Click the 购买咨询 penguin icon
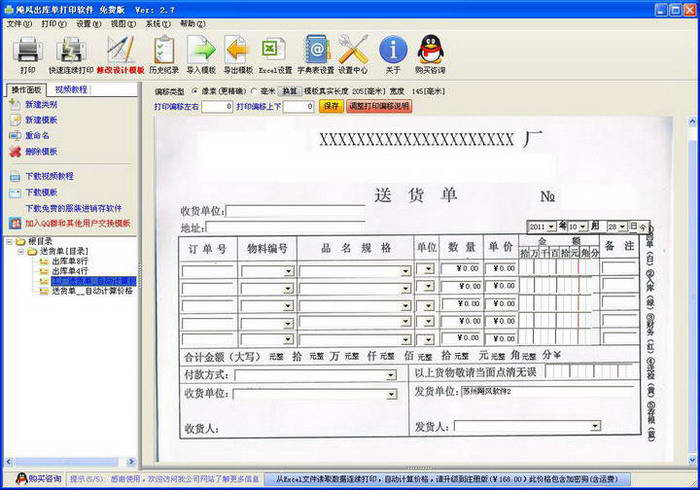 tap(430, 50)
